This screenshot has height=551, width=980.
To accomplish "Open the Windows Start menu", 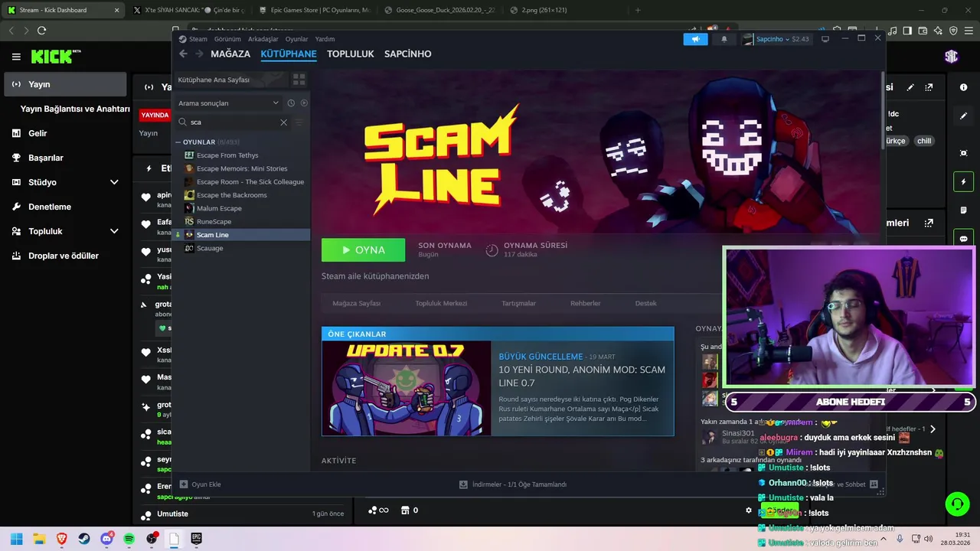I will [16, 539].
